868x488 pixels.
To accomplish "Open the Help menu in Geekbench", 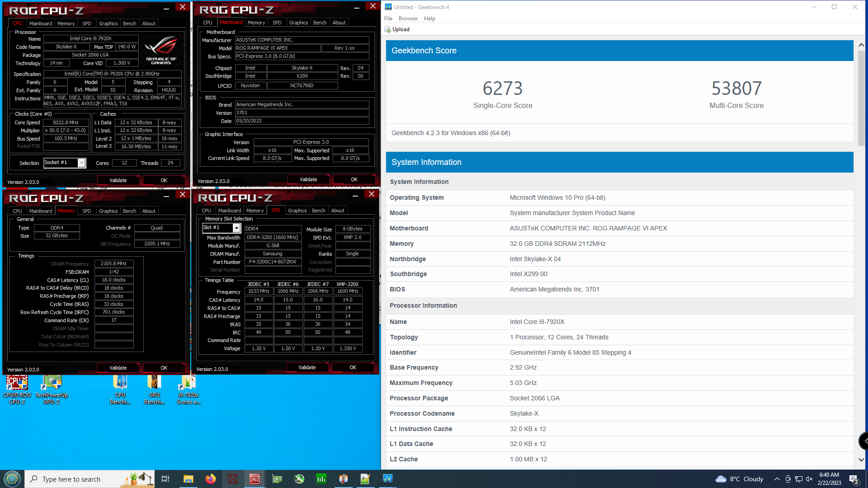I will 429,19.
